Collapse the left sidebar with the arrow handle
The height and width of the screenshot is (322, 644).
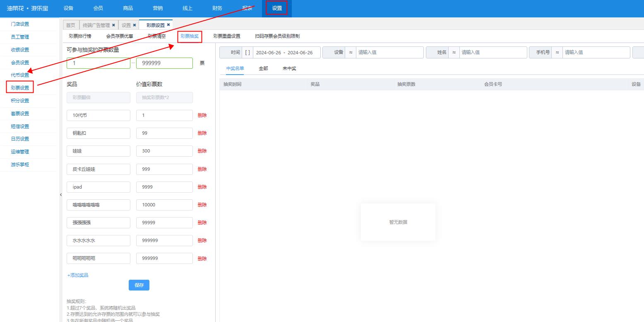click(61, 194)
